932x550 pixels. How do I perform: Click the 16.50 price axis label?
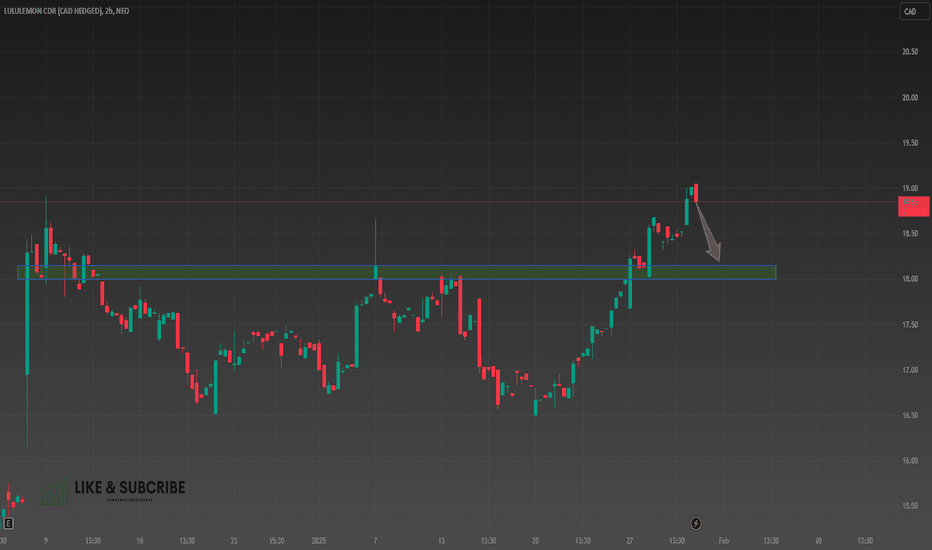(909, 415)
